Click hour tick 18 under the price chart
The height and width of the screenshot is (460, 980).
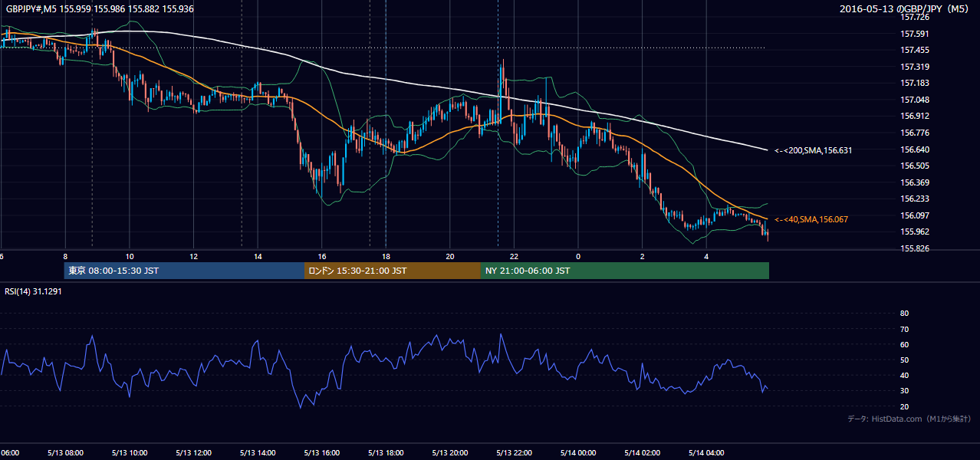[386, 256]
